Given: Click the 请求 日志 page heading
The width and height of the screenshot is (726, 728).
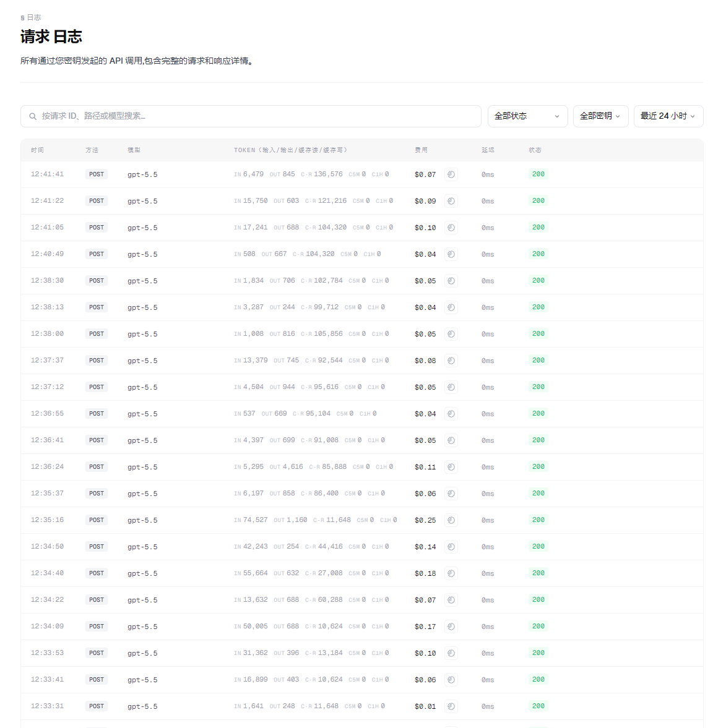Looking at the screenshot, I should (51, 36).
